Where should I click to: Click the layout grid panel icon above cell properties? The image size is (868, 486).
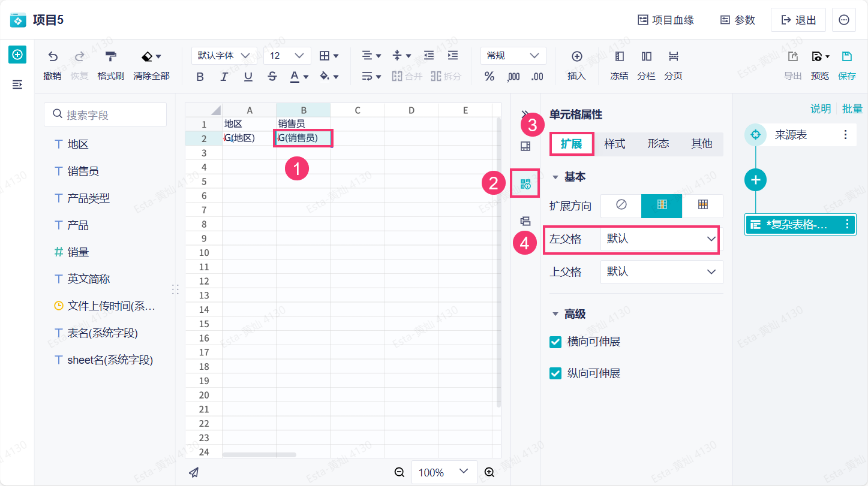click(x=525, y=146)
